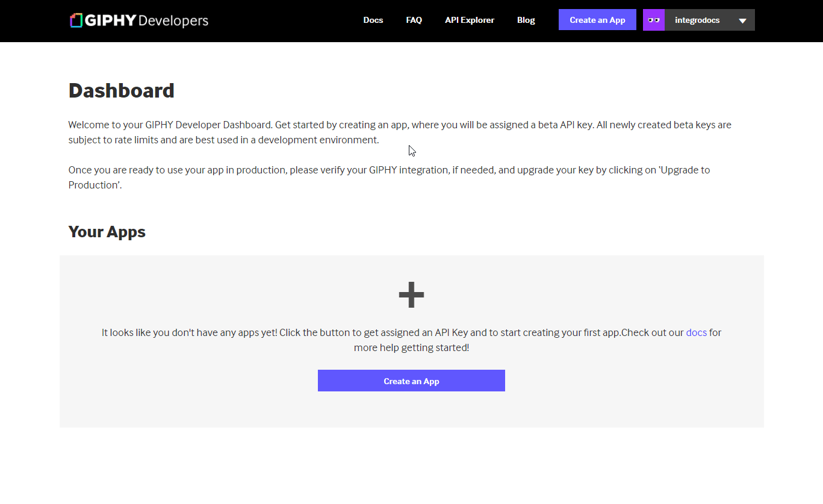Click the large plus icon in Your Apps
The image size is (823, 504).
[x=412, y=295]
